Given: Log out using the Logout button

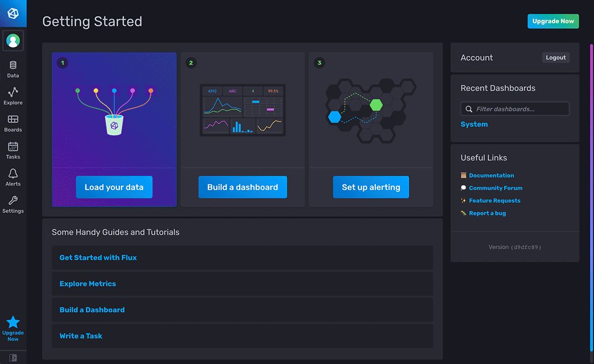Looking at the screenshot, I should (556, 57).
